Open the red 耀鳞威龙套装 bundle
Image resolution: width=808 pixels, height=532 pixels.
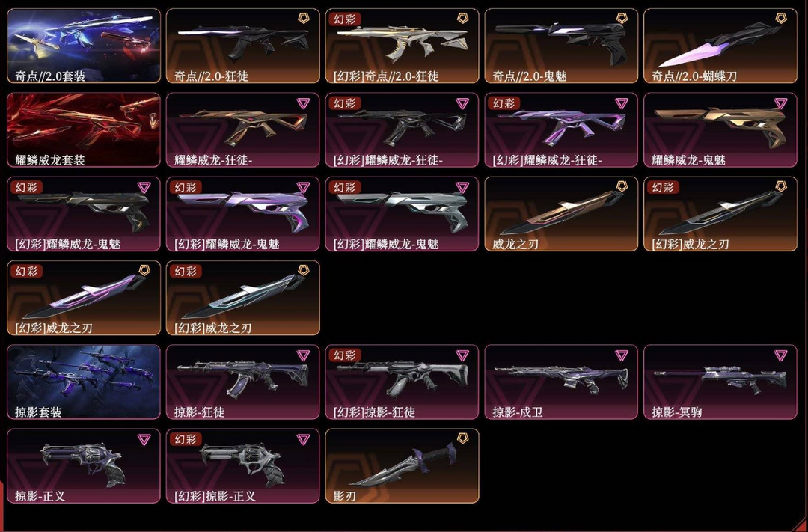[x=84, y=130]
